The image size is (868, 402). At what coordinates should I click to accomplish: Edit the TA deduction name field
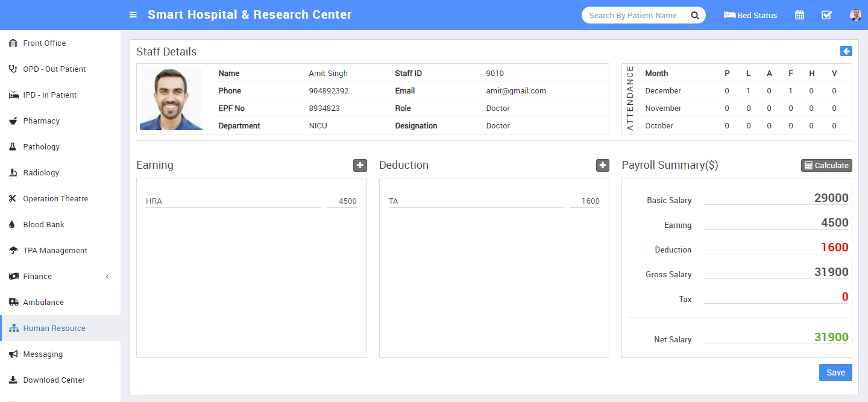[476, 201]
